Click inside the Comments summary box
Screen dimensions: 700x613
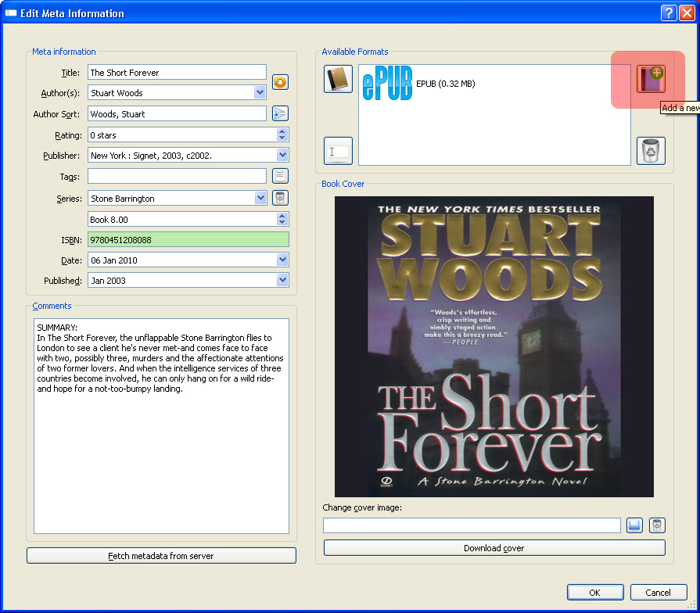point(162,426)
